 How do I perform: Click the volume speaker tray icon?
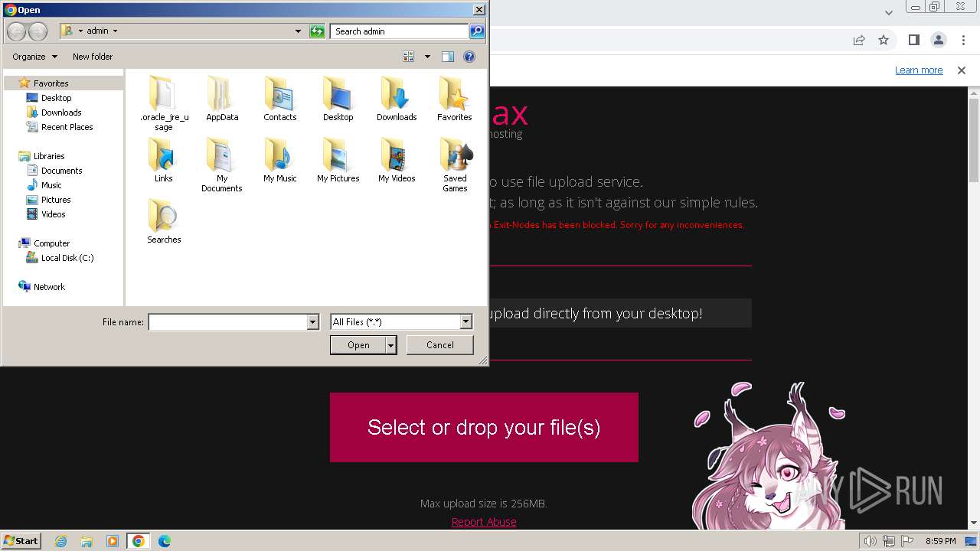pos(870,541)
